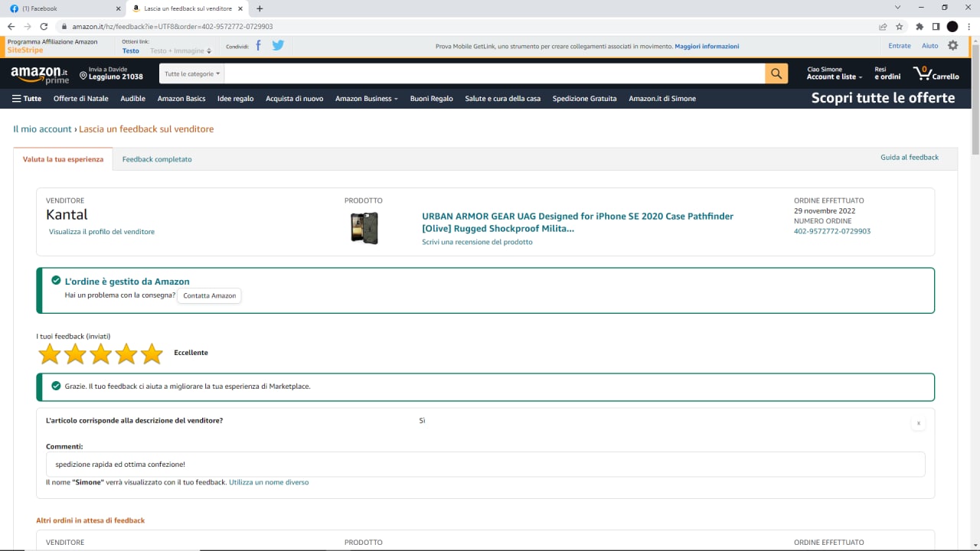Click the Amazon search magnifier button

point(776,73)
